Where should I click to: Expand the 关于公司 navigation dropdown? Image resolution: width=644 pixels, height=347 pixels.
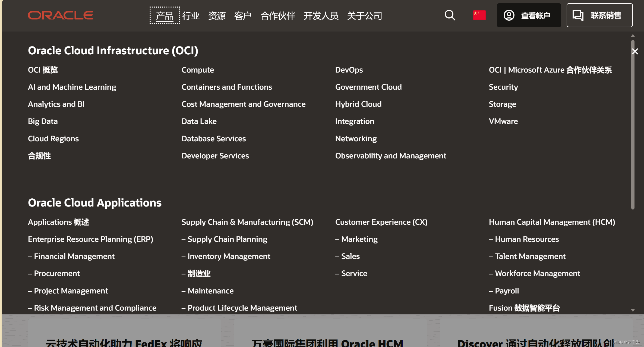[x=365, y=15]
